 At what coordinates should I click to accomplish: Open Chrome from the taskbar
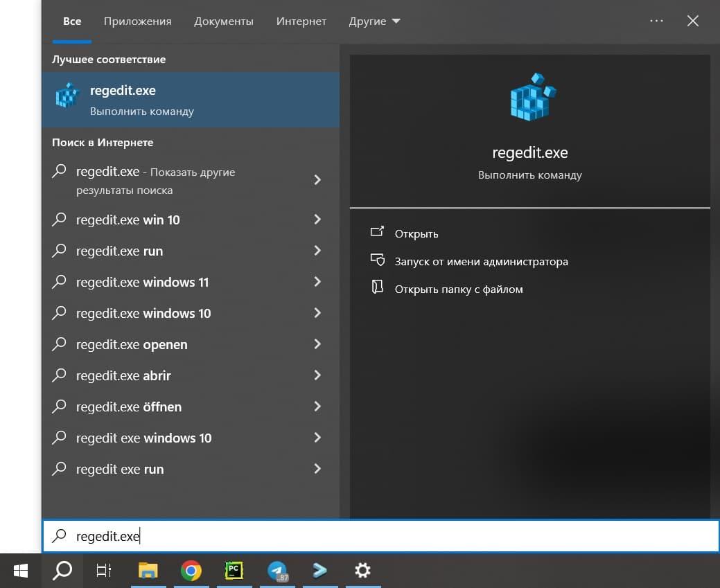(x=191, y=570)
